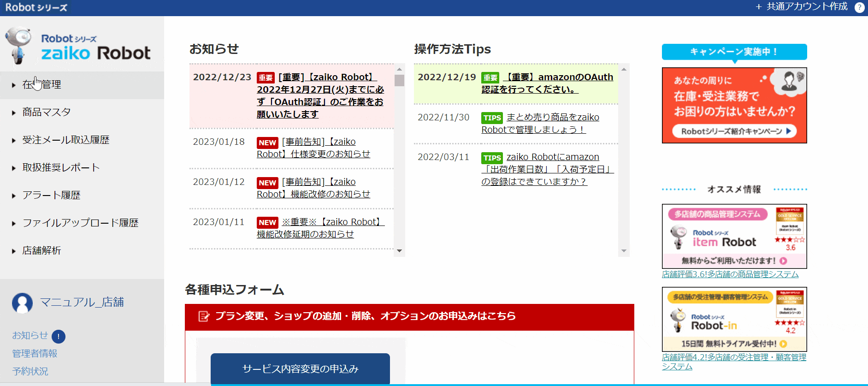This screenshot has height=386, width=868.
Task: Open 店舗評価3.6 多店舗の商品管理システム link
Action: point(730,274)
